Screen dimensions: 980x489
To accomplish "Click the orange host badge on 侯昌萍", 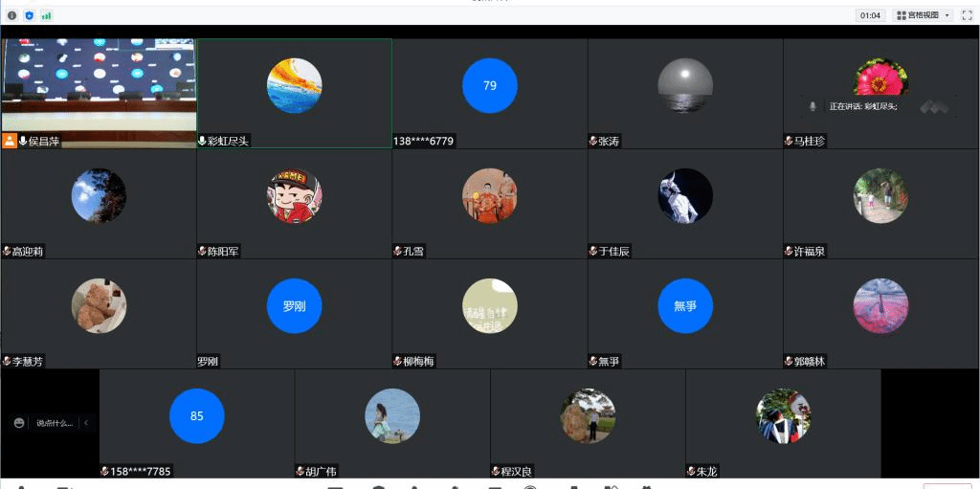I will (x=10, y=141).
